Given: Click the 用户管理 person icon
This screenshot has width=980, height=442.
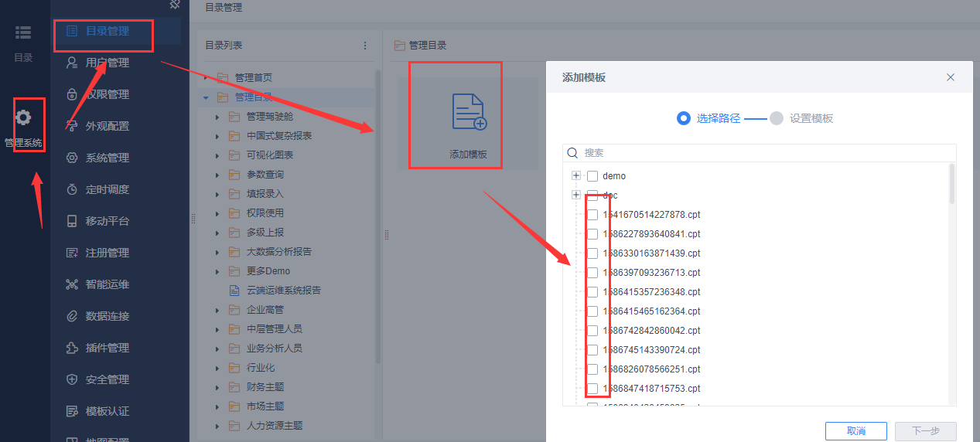Looking at the screenshot, I should [72, 63].
